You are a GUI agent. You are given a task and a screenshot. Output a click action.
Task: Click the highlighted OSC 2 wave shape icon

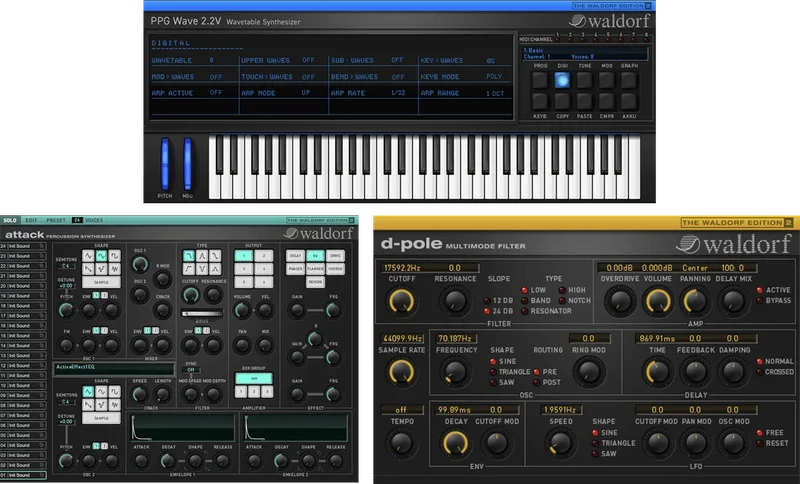[88, 392]
